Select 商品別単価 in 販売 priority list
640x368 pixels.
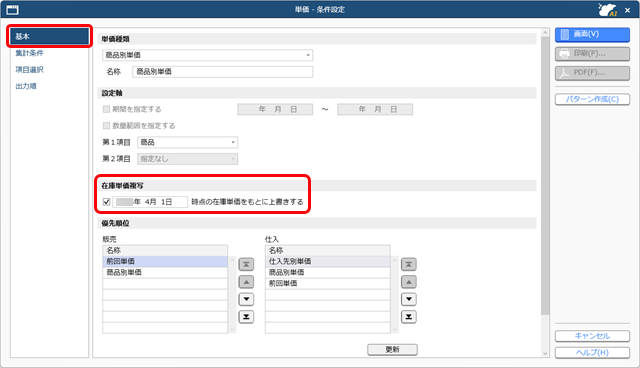pyautogui.click(x=165, y=272)
